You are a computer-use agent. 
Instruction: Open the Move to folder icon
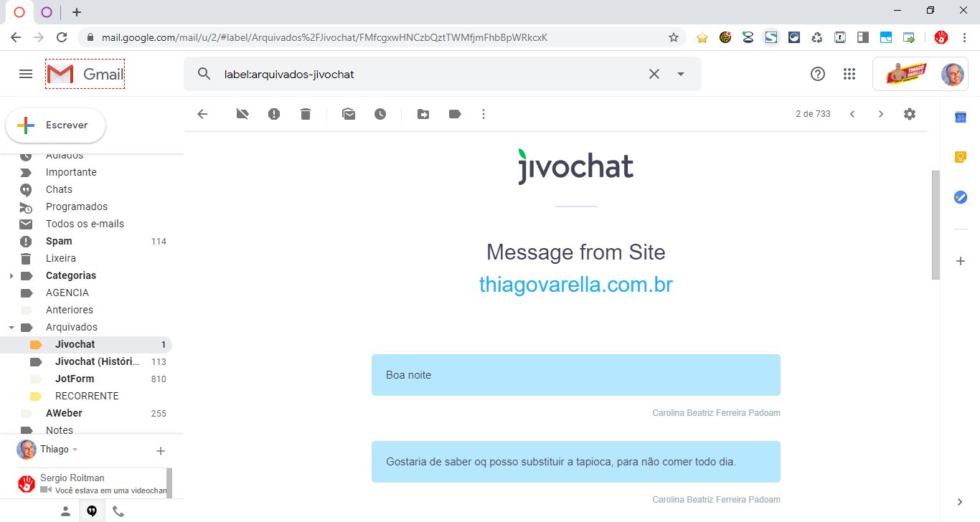pyautogui.click(x=423, y=114)
